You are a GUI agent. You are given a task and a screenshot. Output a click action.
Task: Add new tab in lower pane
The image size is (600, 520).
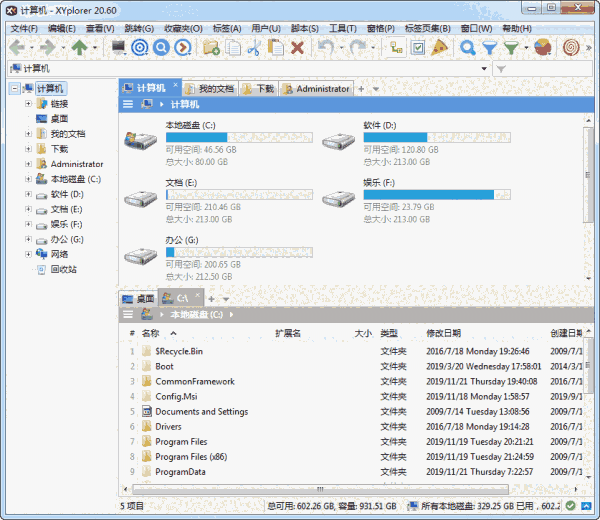(211, 299)
